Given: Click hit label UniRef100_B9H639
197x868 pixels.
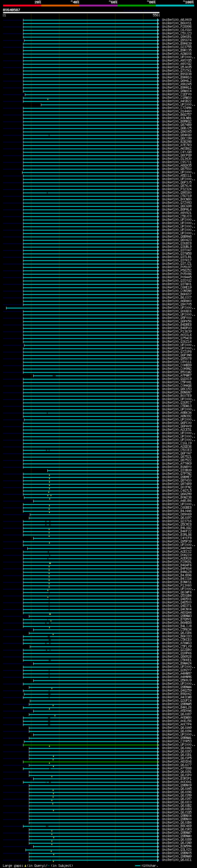Looking at the screenshot, I should click(177, 43).
